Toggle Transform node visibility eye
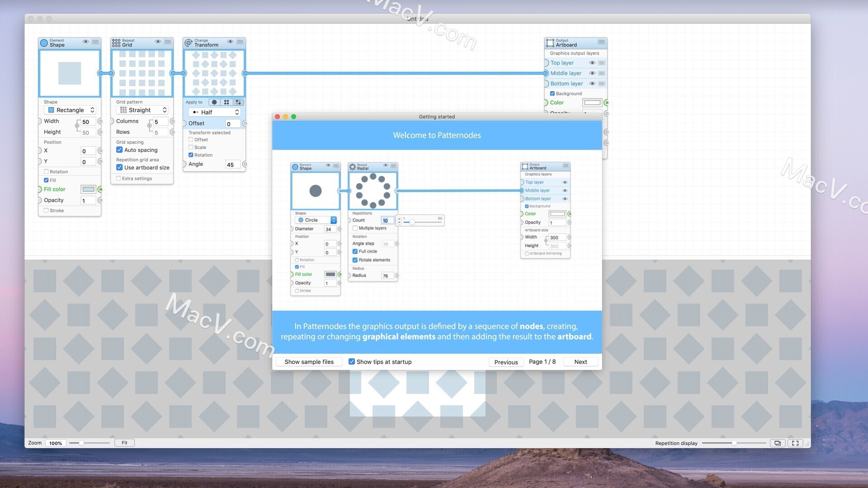 click(x=230, y=42)
